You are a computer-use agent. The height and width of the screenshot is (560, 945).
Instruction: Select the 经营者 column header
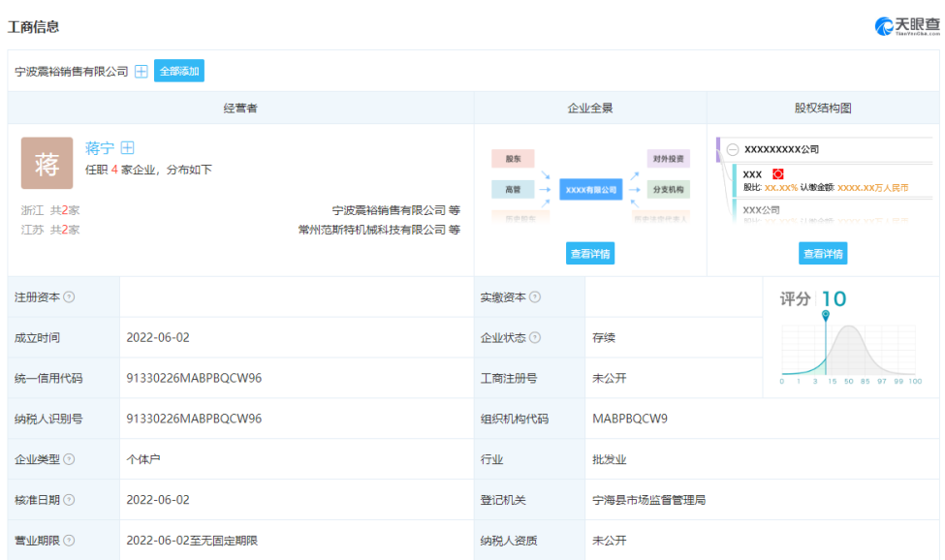(x=240, y=109)
